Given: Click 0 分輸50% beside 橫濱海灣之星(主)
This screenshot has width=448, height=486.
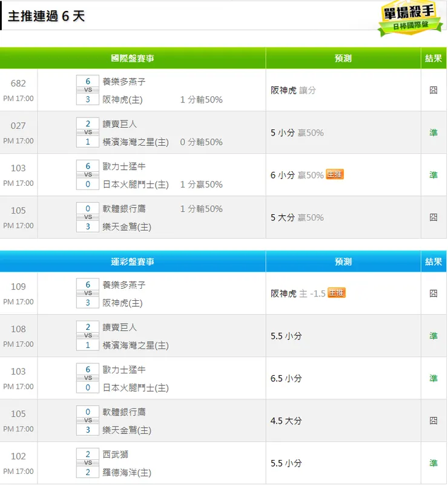Looking at the screenshot, I should coord(201,142).
